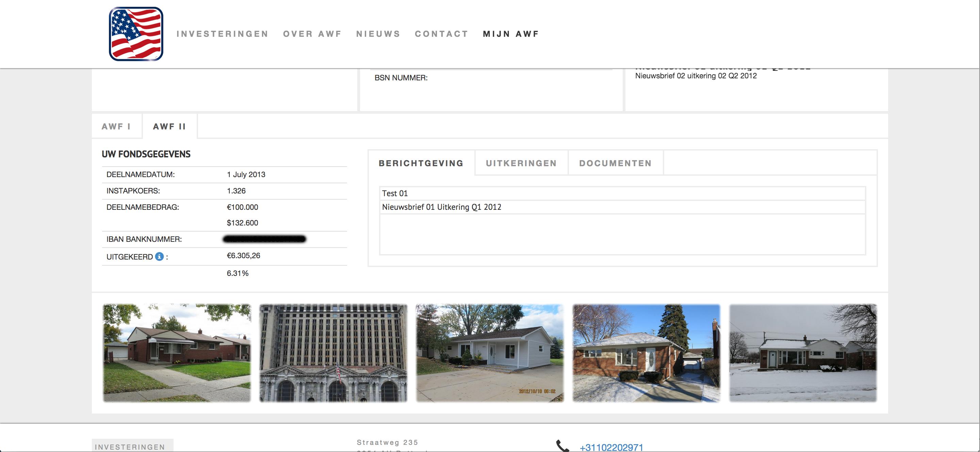Open the Uitkeringen tab
This screenshot has width=980, height=452.
[521, 163]
